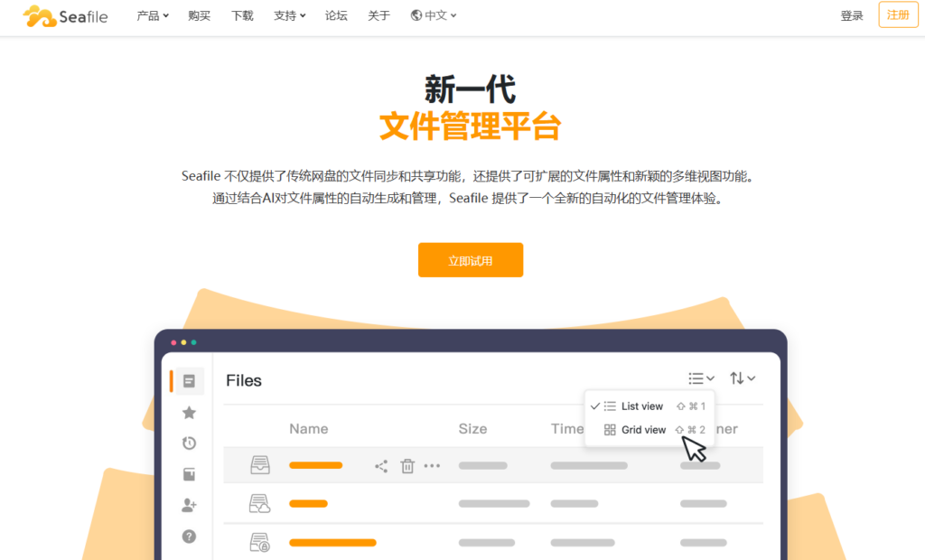Image resolution: width=925 pixels, height=560 pixels.
Task: Click the Seafile logo
Action: 65,16
